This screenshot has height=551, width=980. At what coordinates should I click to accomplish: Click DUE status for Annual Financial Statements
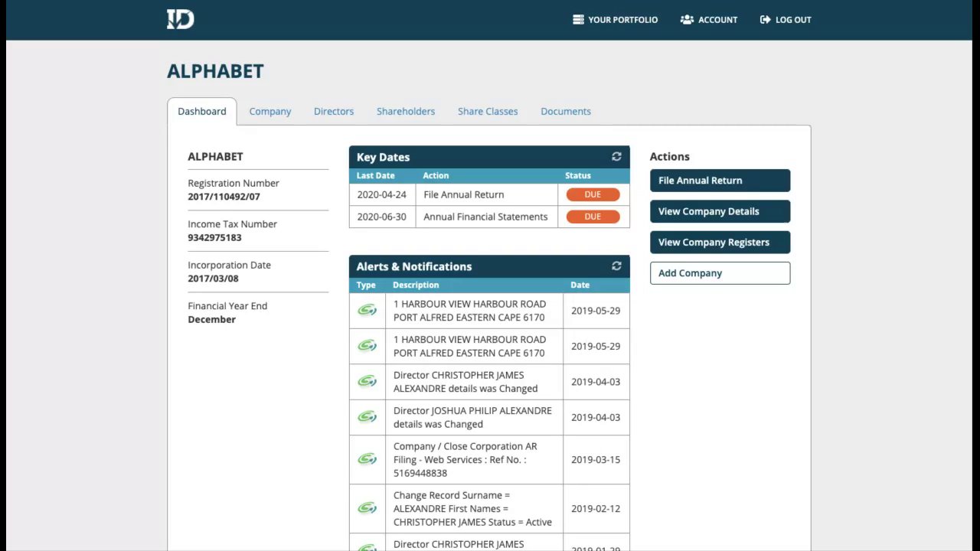(593, 217)
